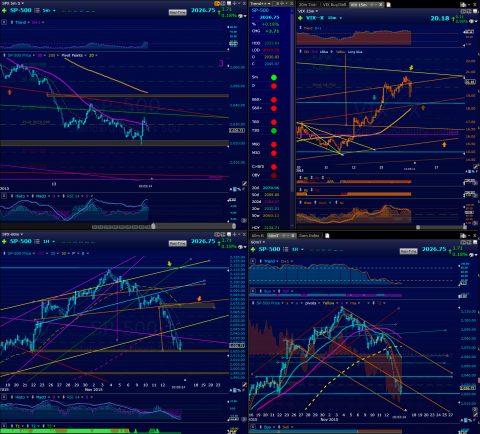Click new page icon after Gam Index tab
This screenshot has width=480, height=434.
coord(327,236)
